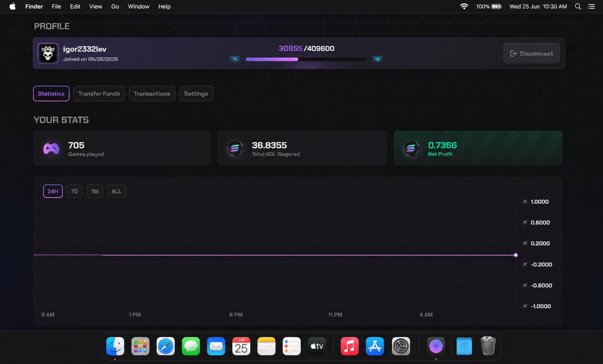Image resolution: width=603 pixels, height=364 pixels.
Task: Click the Disconnect button
Action: click(x=532, y=53)
